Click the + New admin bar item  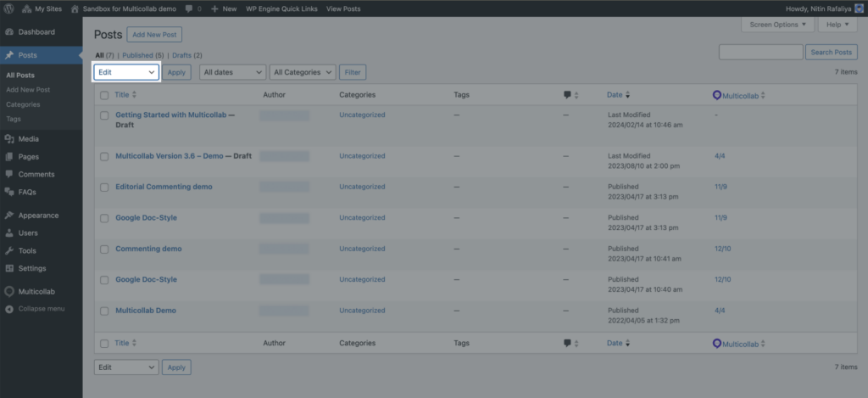(x=224, y=8)
